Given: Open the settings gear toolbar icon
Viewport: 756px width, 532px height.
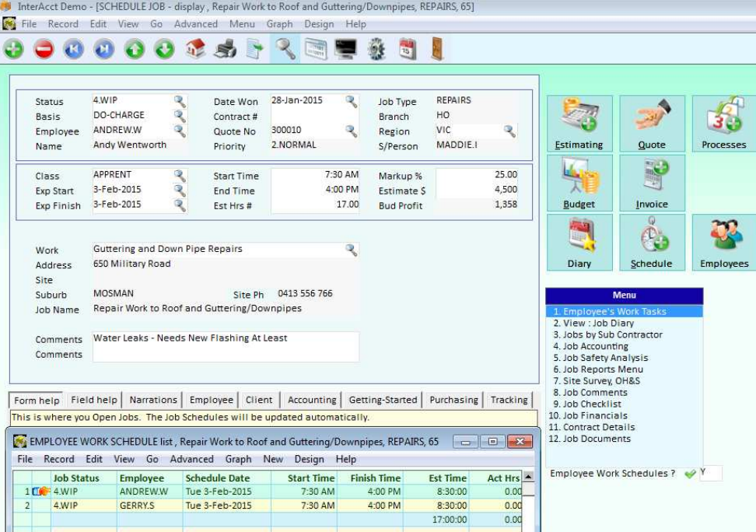Looking at the screenshot, I should point(376,49).
